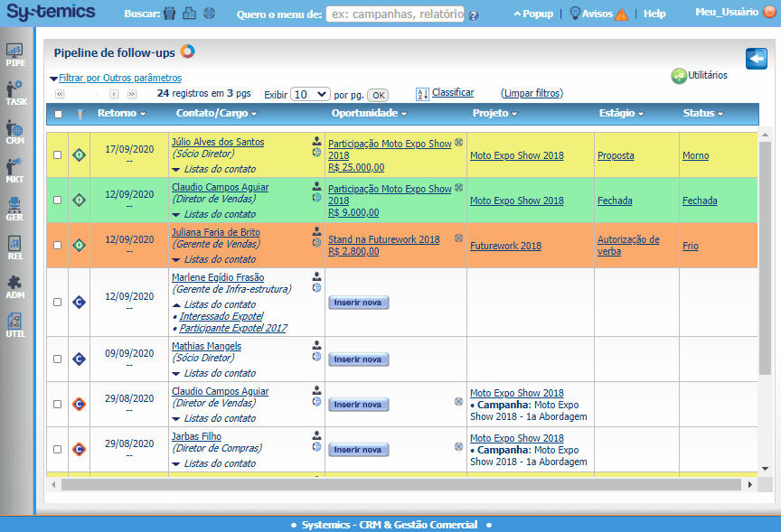The height and width of the screenshot is (532, 781).
Task: Click the menu search input field
Action: point(394,14)
